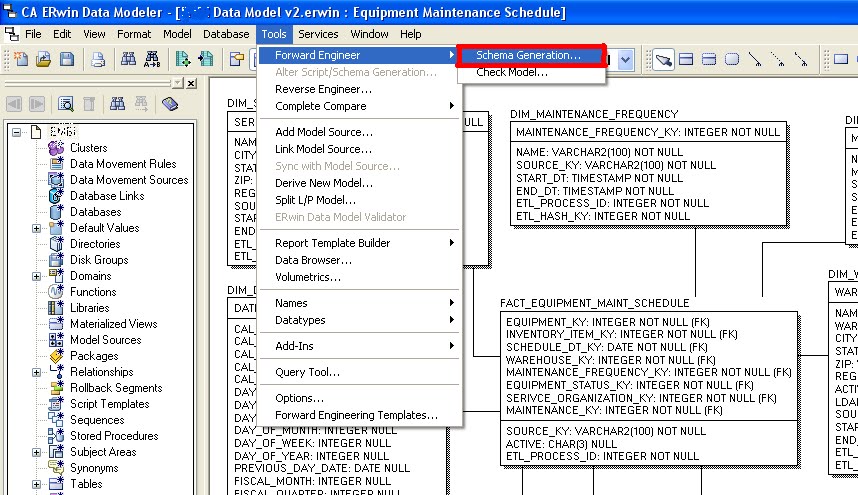Select Script Templates tree item
Screen dimensions: 858x495
pos(109,404)
